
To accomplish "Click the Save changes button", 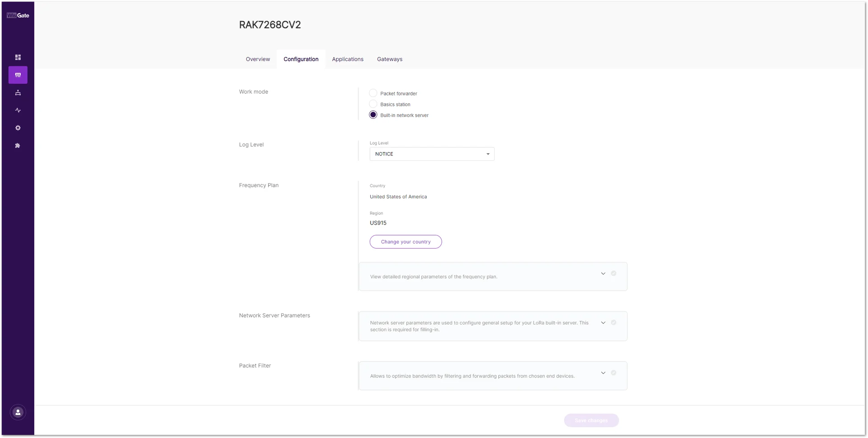I will coord(591,420).
